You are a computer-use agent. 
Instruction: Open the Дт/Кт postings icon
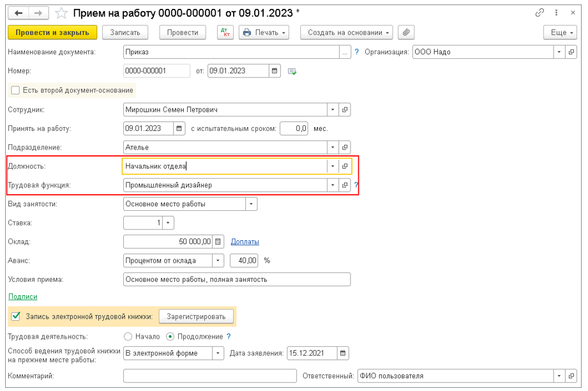(225, 33)
